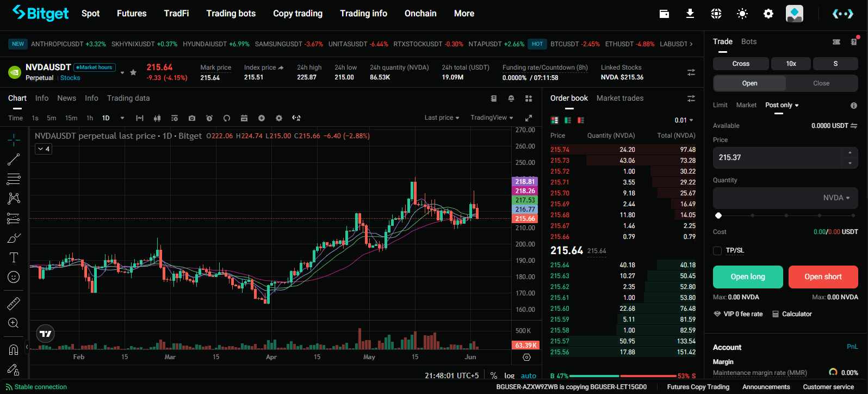
Task: Open the gear settings icon in header
Action: pyautogui.click(x=768, y=14)
